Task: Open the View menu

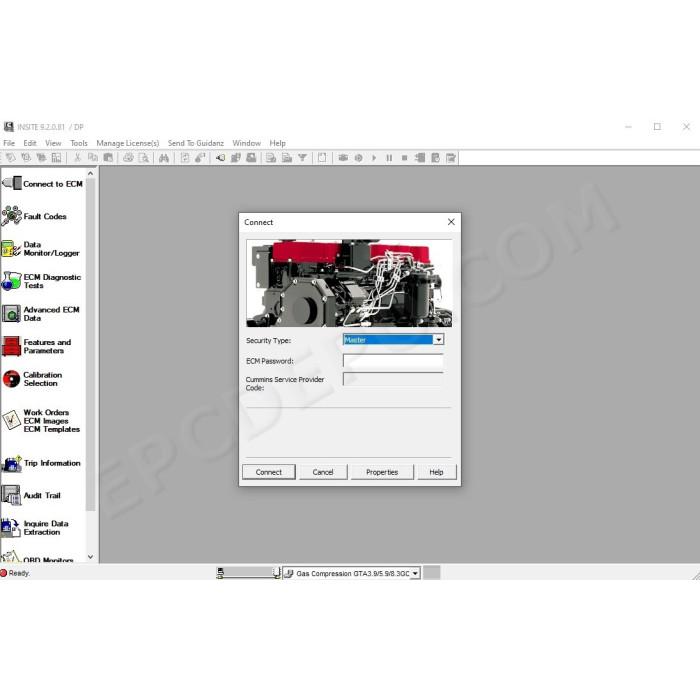Action: point(53,143)
